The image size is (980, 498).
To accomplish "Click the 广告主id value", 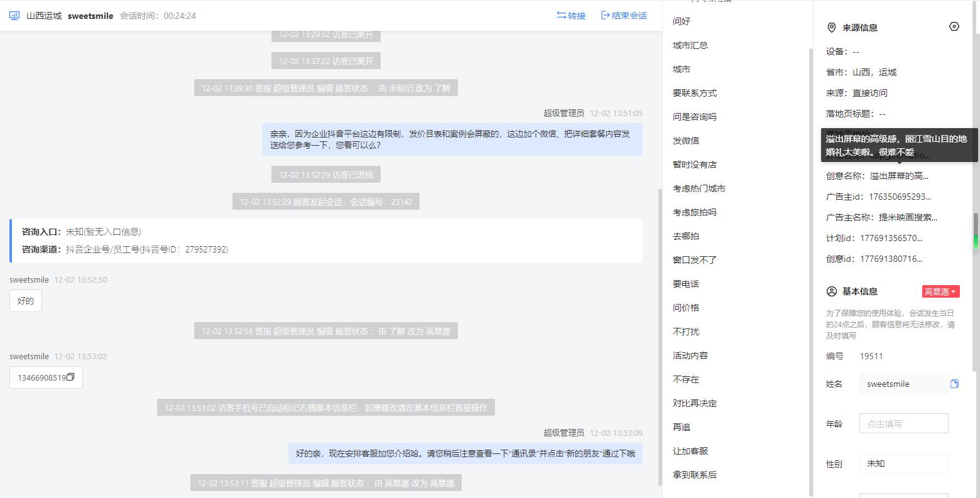I will point(899,197).
